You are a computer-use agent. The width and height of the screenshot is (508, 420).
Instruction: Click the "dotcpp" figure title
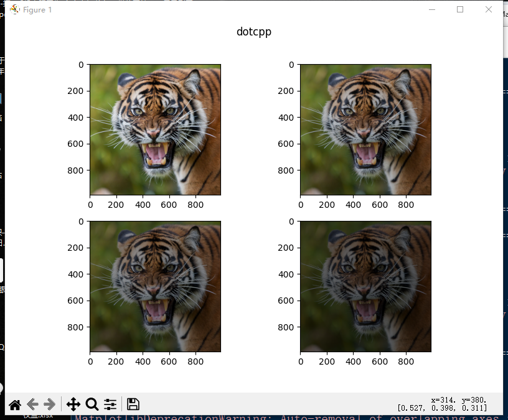coord(254,32)
